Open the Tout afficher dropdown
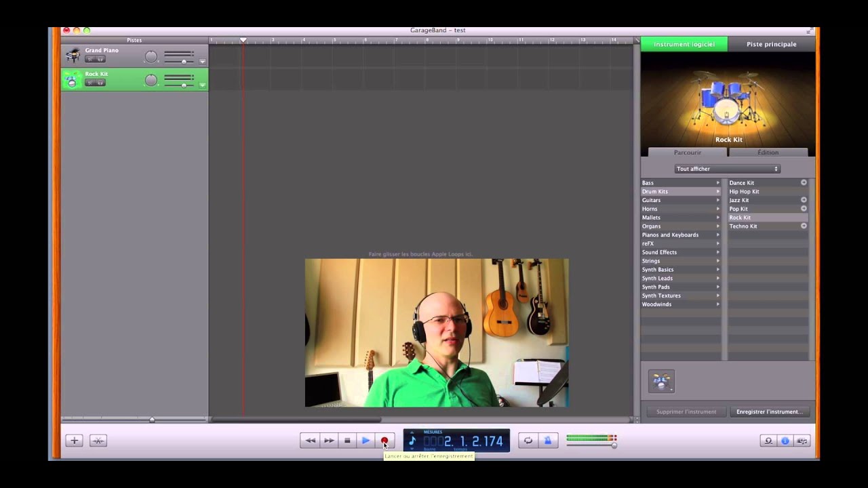The image size is (868, 488). click(x=728, y=169)
